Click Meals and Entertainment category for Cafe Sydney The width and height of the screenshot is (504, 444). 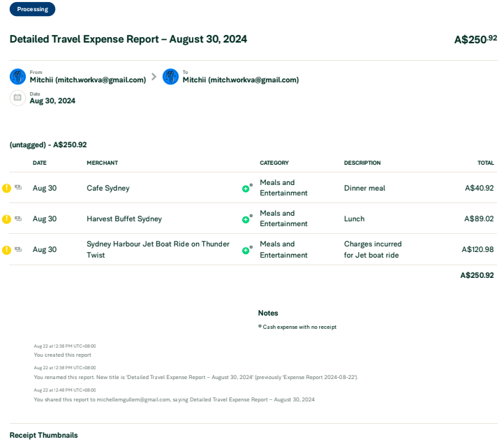click(283, 188)
